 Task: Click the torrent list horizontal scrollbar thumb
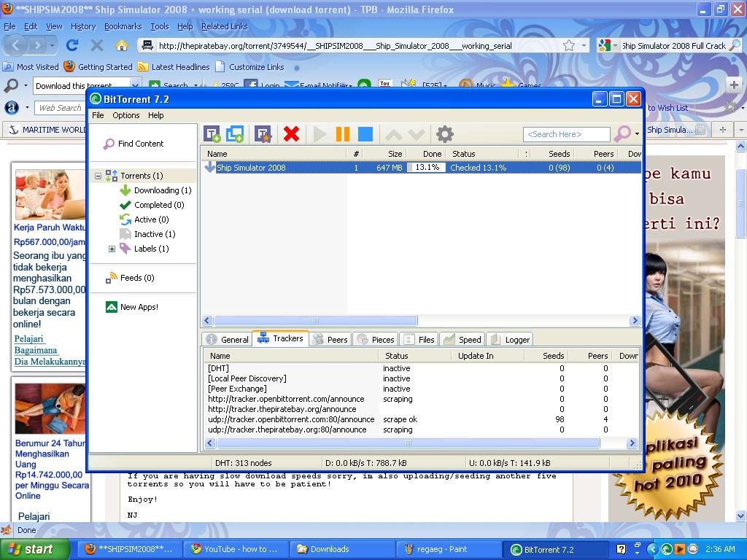(315, 321)
